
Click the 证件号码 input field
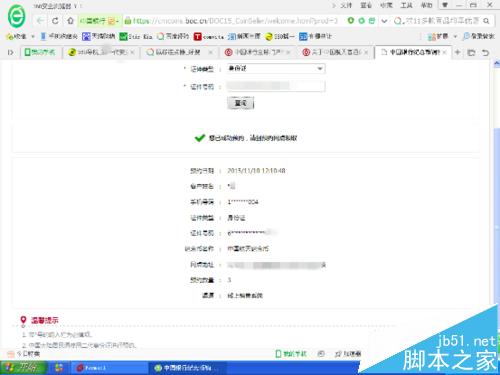click(276, 86)
